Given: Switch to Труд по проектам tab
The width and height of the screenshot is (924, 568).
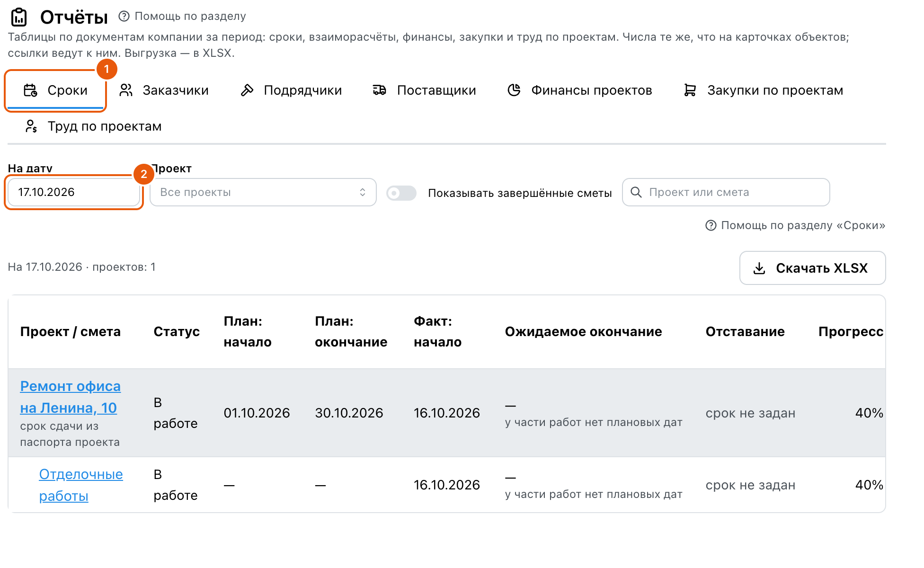Looking at the screenshot, I should coord(93,126).
